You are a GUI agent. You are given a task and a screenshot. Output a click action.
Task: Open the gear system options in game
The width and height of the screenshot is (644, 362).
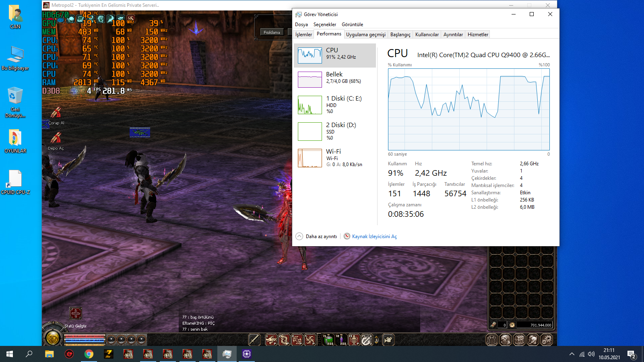point(547,340)
